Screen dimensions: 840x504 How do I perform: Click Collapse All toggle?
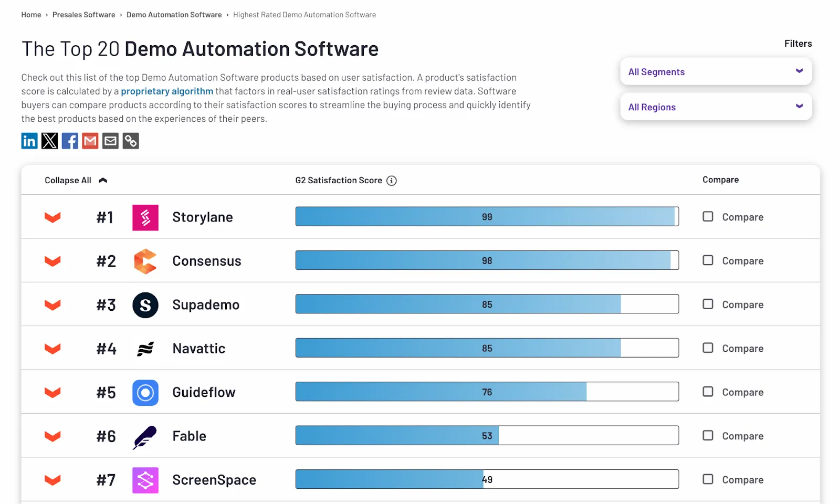pos(76,180)
